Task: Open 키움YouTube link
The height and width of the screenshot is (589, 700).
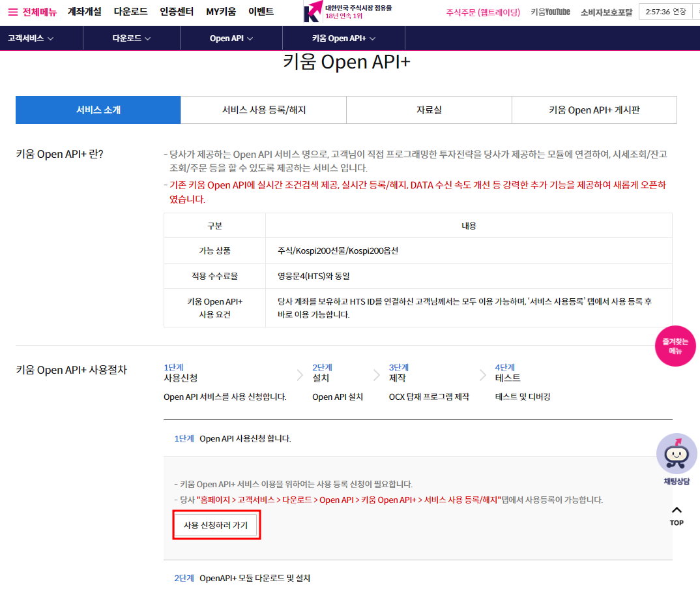Action: click(x=550, y=12)
